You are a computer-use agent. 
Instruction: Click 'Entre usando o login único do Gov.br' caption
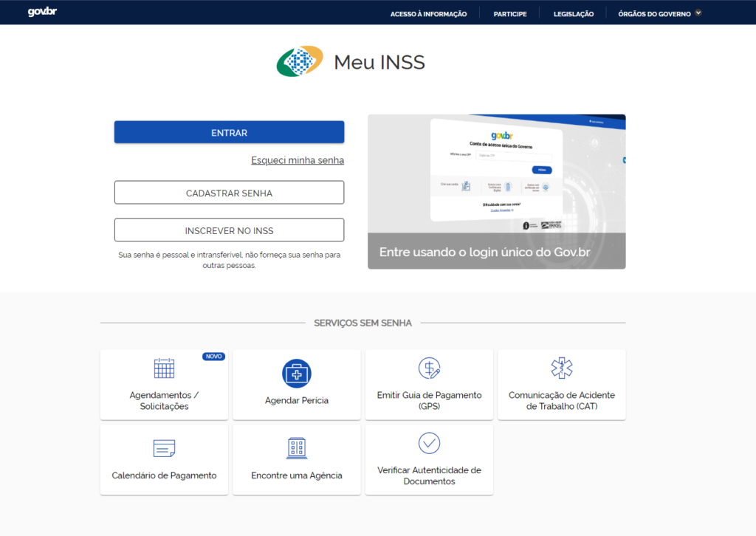(484, 252)
